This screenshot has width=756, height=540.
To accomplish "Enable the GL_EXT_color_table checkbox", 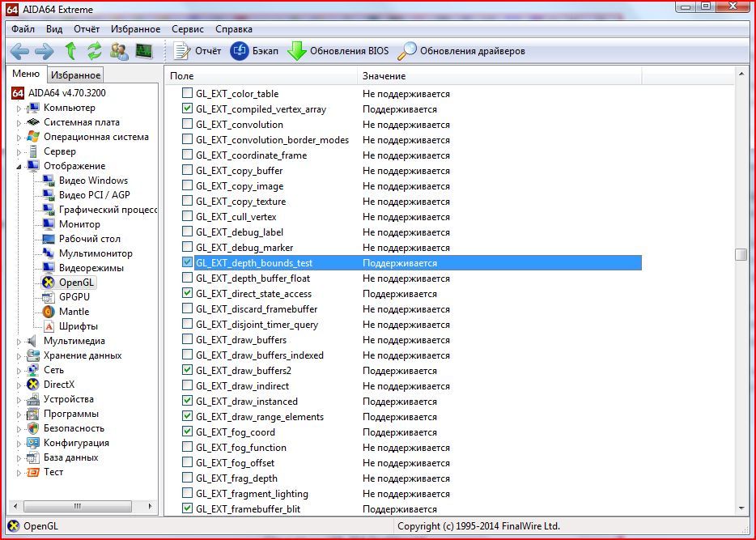I will pyautogui.click(x=187, y=93).
